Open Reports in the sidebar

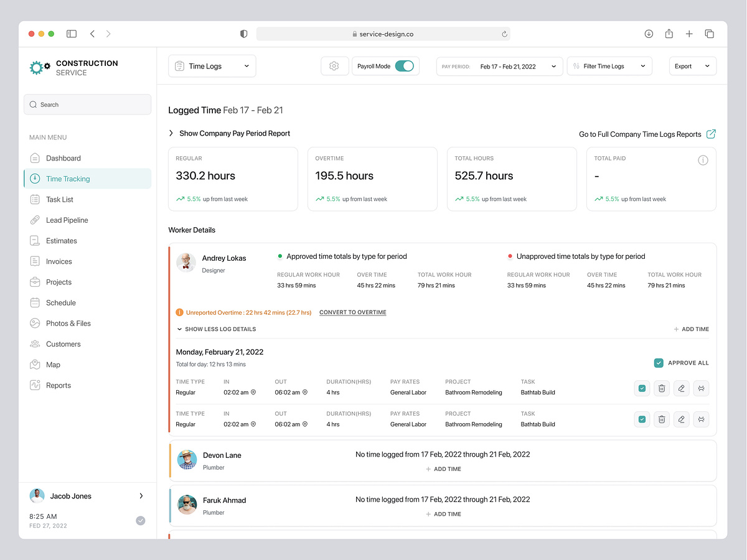(x=87, y=385)
